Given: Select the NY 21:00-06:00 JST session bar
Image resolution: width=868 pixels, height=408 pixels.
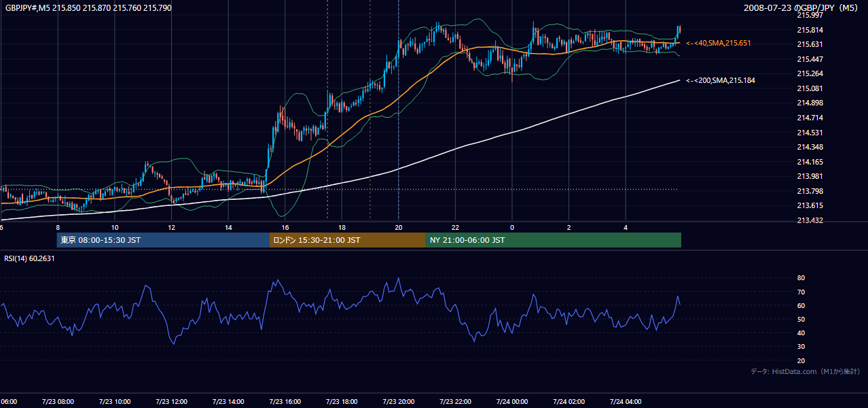Looking at the screenshot, I should (554, 240).
